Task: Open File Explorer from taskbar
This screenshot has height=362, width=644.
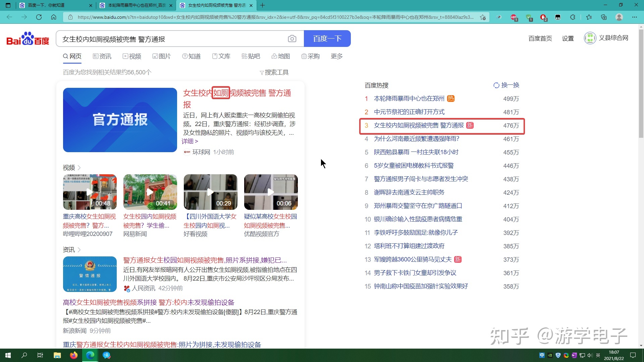Action: [57, 355]
